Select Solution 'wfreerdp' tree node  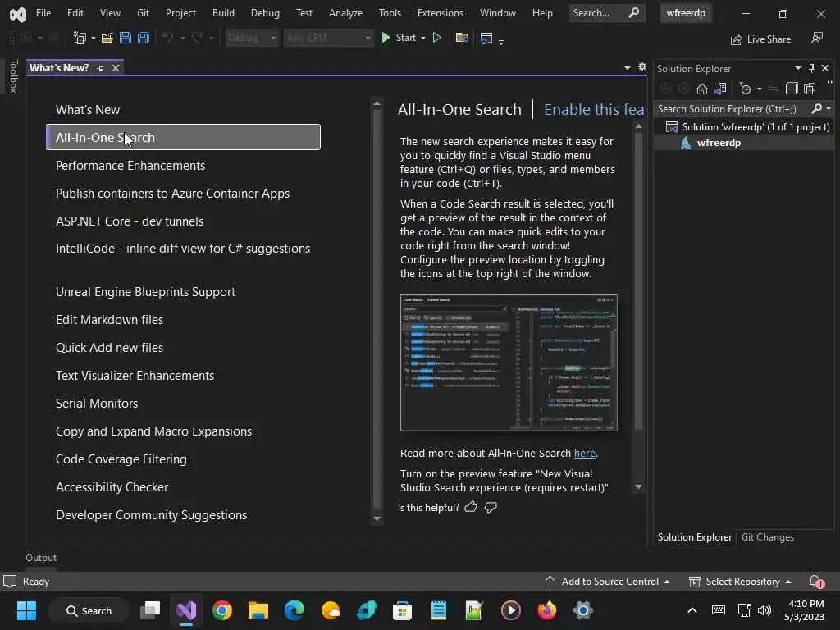[748, 127]
